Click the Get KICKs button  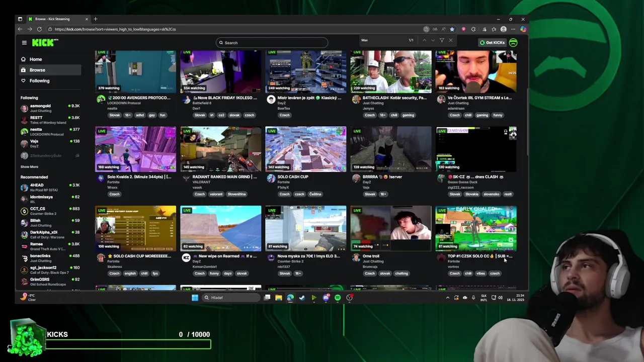pyautogui.click(x=492, y=43)
